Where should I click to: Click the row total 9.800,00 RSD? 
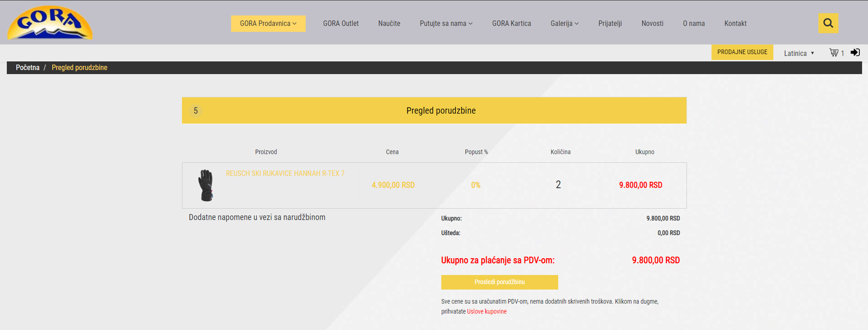tap(641, 185)
